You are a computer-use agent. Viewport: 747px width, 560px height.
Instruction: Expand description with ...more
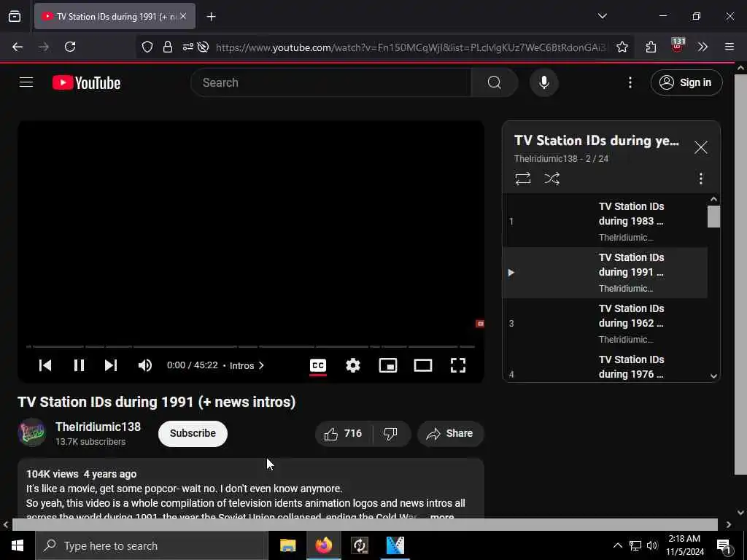[x=441, y=516]
